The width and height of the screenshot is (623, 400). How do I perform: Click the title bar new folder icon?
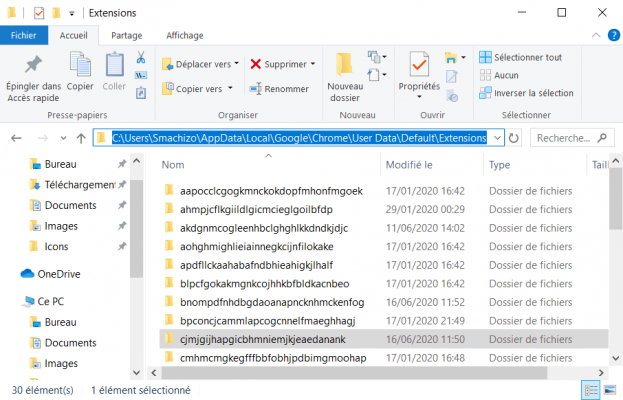(x=56, y=13)
